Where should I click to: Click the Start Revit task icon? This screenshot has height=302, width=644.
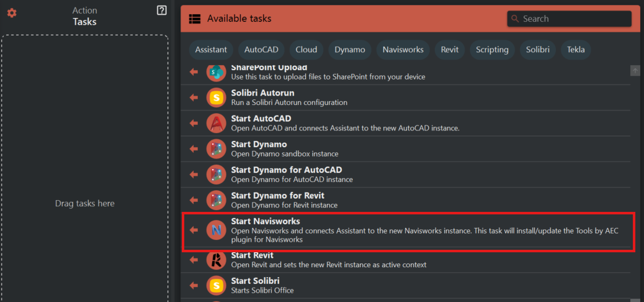pyautogui.click(x=216, y=260)
